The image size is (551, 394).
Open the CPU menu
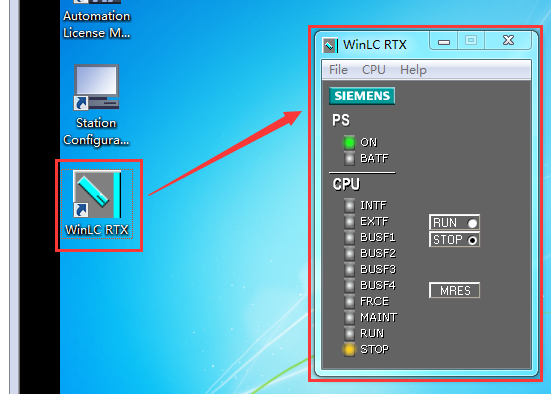[x=374, y=70]
